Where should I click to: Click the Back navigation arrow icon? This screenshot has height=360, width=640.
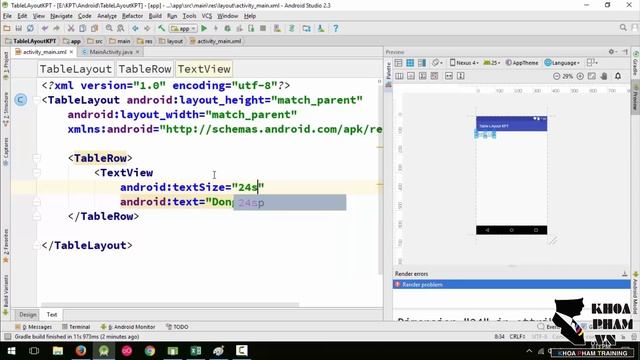[x=135, y=29]
